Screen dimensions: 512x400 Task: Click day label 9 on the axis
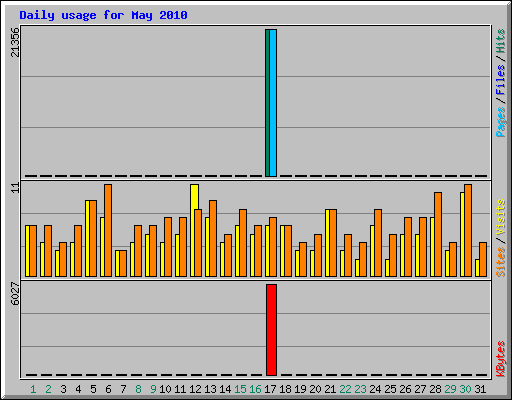tap(153, 389)
